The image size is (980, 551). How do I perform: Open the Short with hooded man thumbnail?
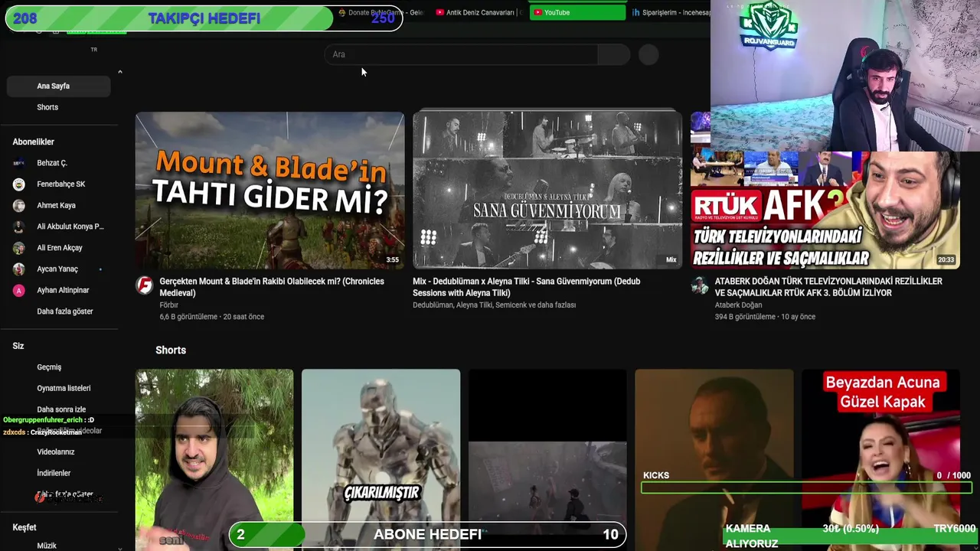(x=214, y=460)
